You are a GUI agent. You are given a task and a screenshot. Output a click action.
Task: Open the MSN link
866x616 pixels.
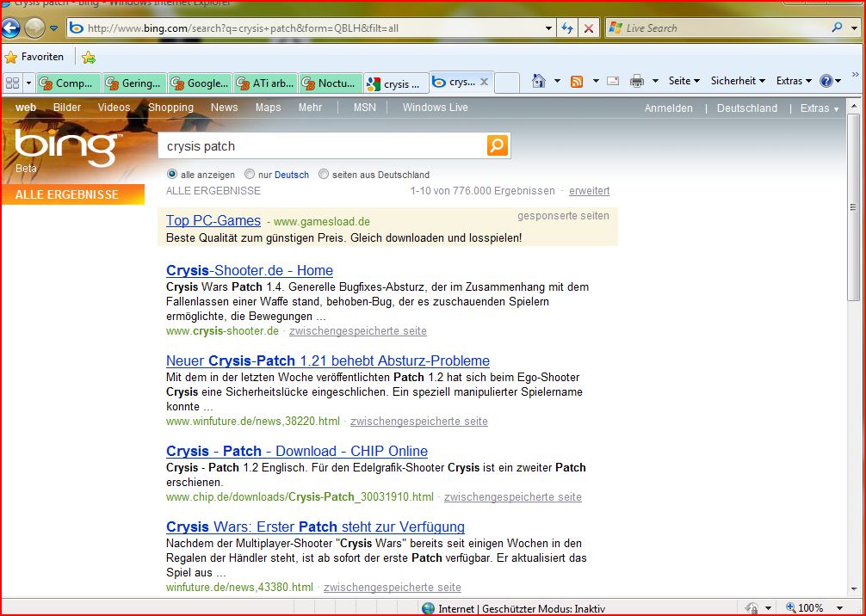click(364, 108)
